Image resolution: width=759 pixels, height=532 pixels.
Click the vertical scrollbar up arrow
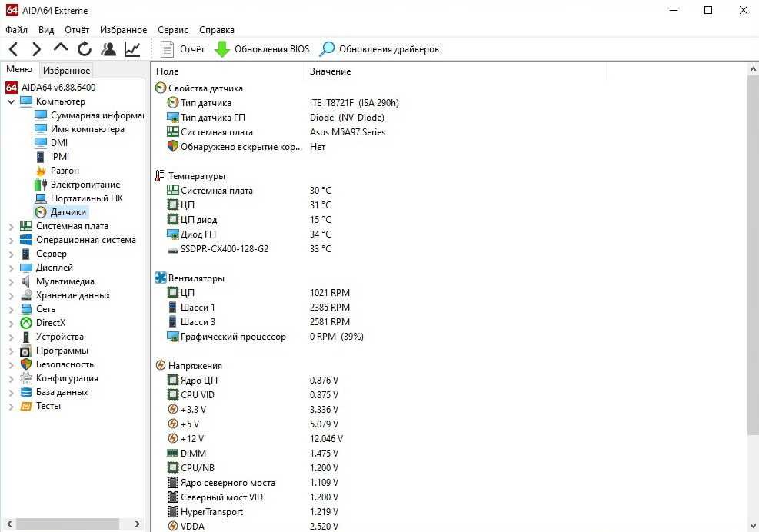click(753, 70)
